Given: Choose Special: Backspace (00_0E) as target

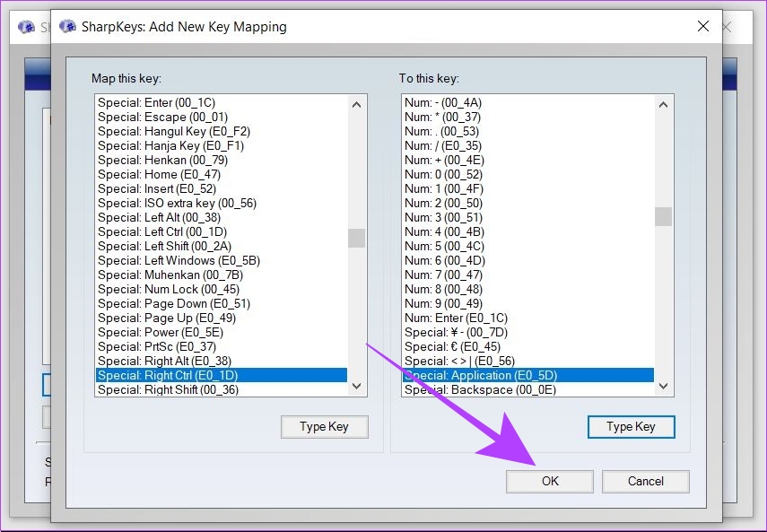Looking at the screenshot, I should pyautogui.click(x=527, y=389).
